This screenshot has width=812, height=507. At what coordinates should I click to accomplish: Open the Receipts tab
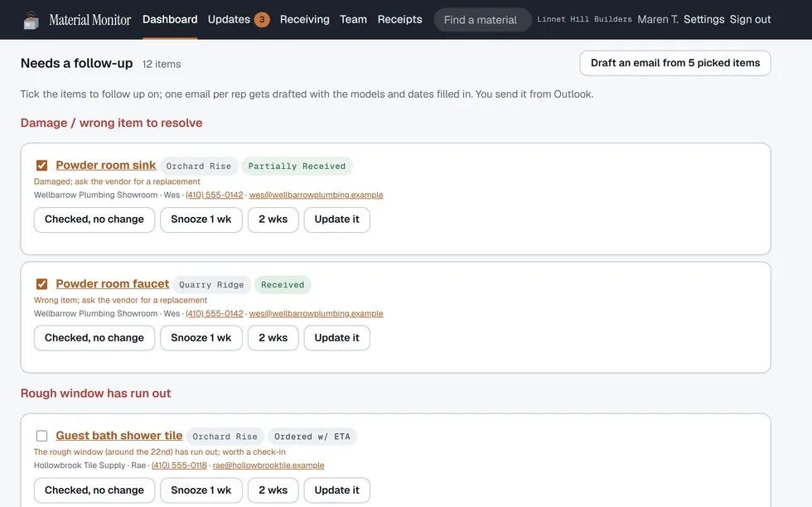[399, 20]
